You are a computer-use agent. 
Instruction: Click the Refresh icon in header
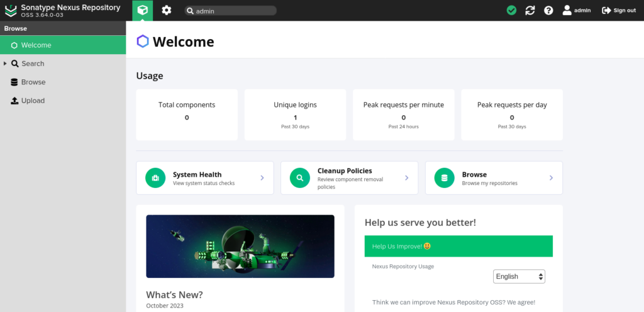[530, 10]
